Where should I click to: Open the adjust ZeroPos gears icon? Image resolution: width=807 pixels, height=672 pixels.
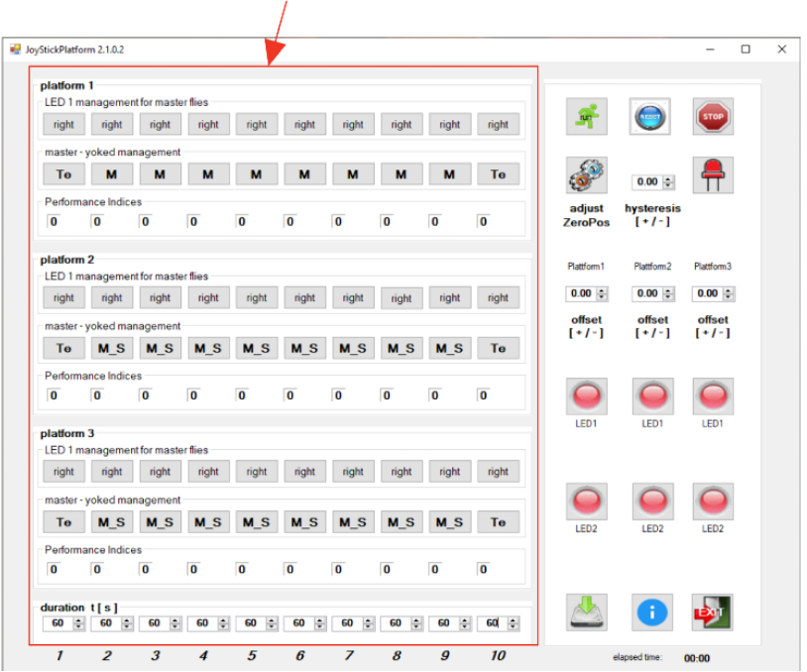(585, 176)
